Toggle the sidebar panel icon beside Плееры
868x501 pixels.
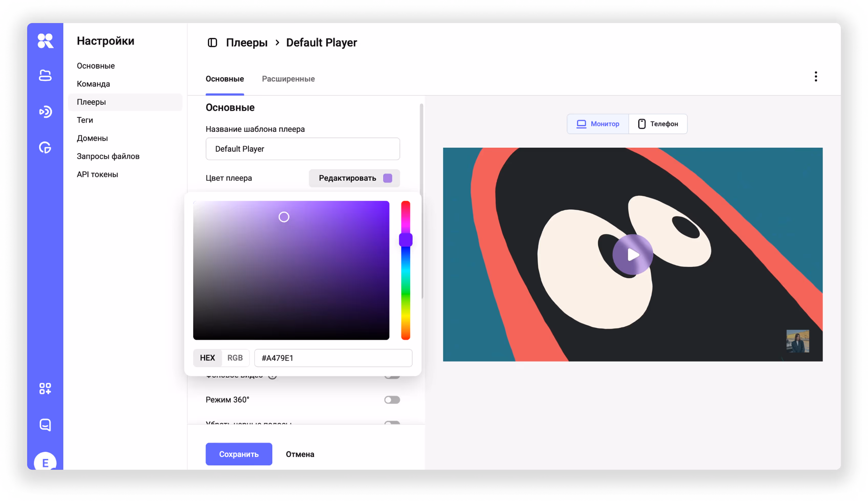click(x=213, y=43)
